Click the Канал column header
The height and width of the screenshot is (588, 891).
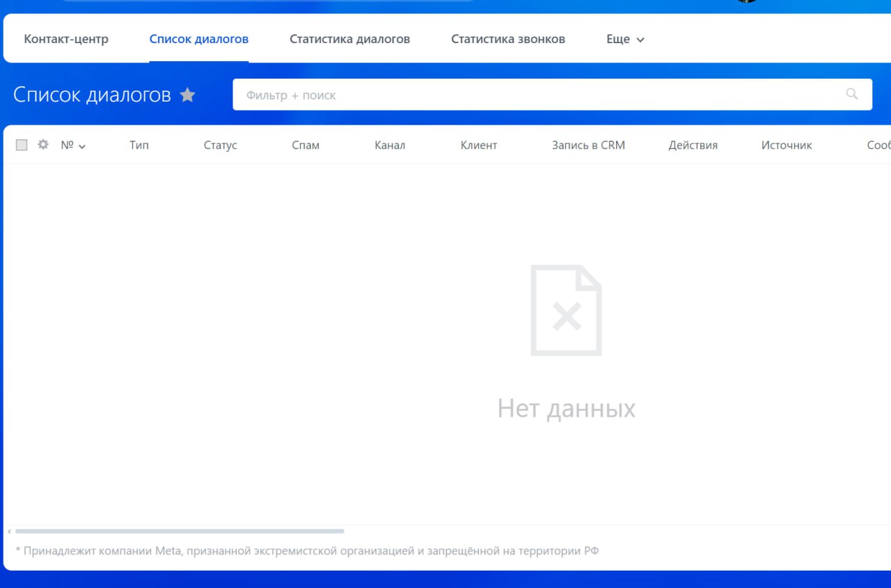(390, 145)
